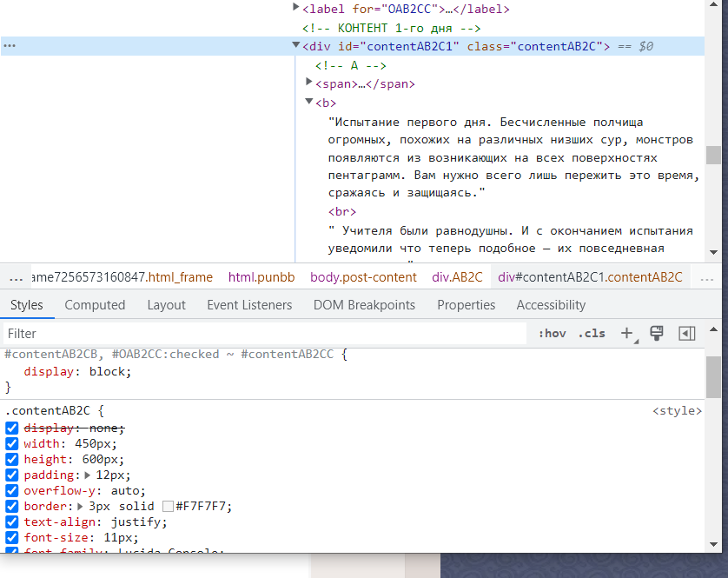Expand the padding shorthand property
The height and width of the screenshot is (578, 728).
pyautogui.click(x=88, y=475)
